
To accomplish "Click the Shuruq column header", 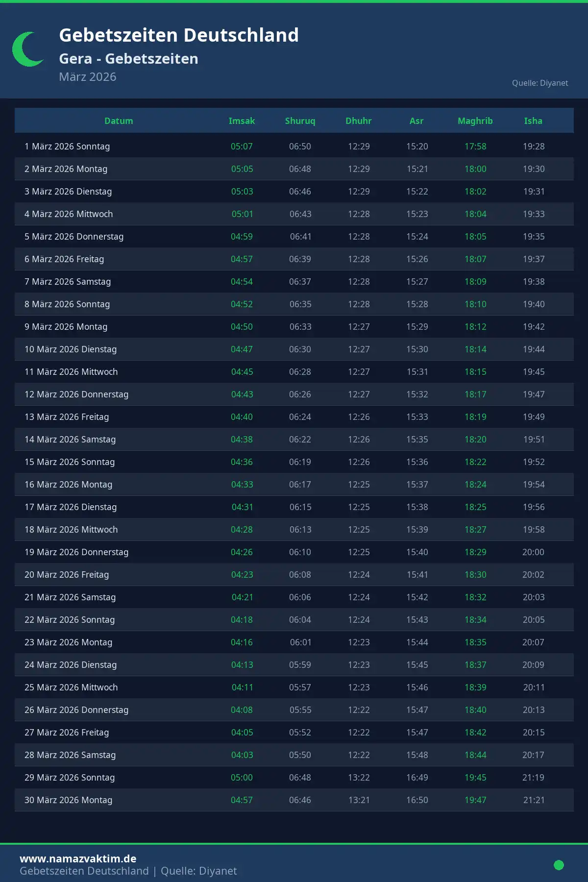I will pyautogui.click(x=300, y=121).
